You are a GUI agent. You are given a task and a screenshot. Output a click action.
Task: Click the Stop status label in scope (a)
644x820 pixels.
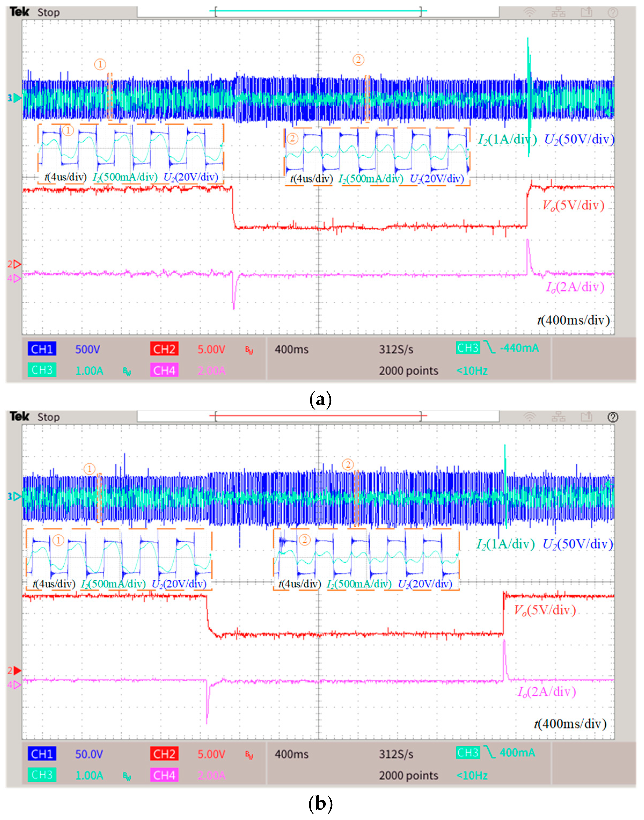pos(48,12)
